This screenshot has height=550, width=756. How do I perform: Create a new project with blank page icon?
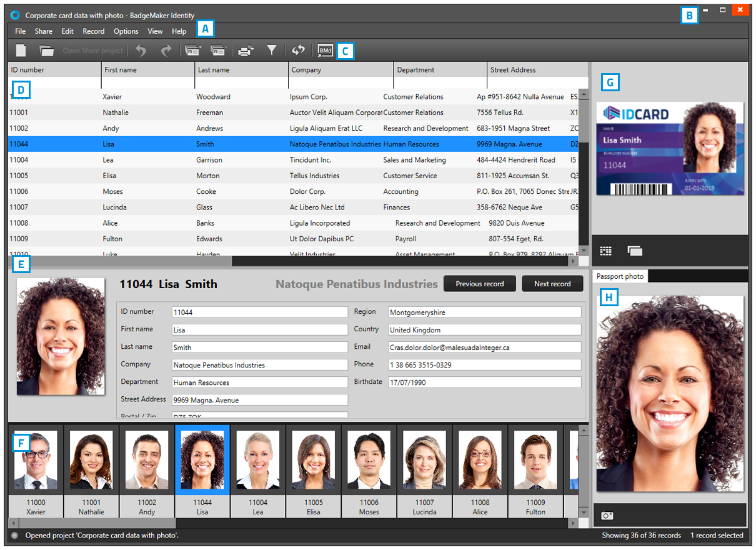[21, 51]
